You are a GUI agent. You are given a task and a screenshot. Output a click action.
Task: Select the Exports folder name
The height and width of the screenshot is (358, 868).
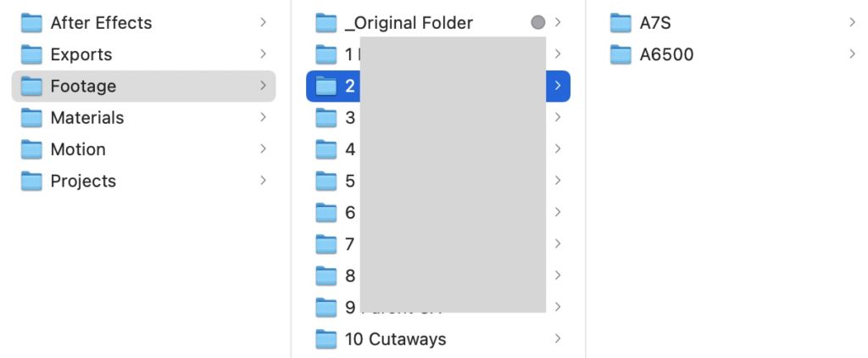point(81,55)
